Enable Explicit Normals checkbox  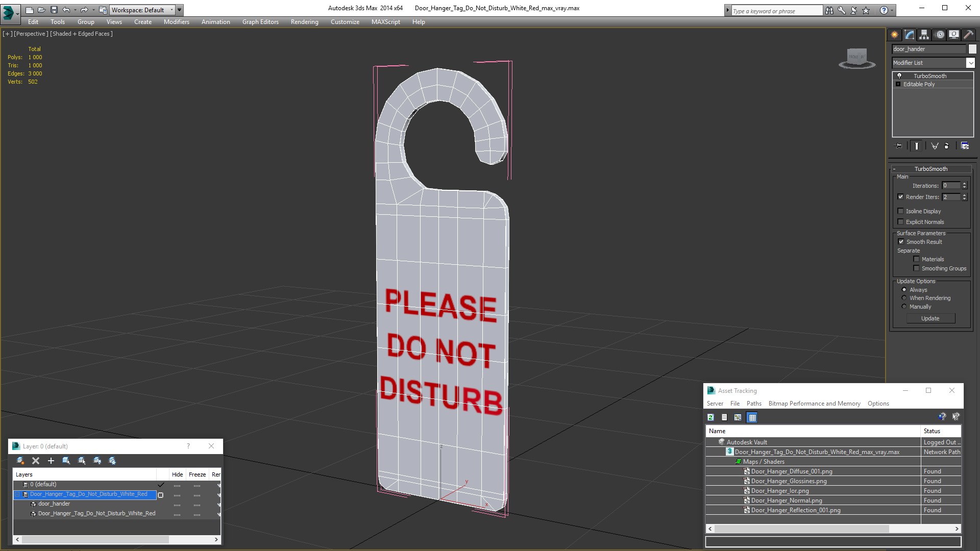click(900, 221)
